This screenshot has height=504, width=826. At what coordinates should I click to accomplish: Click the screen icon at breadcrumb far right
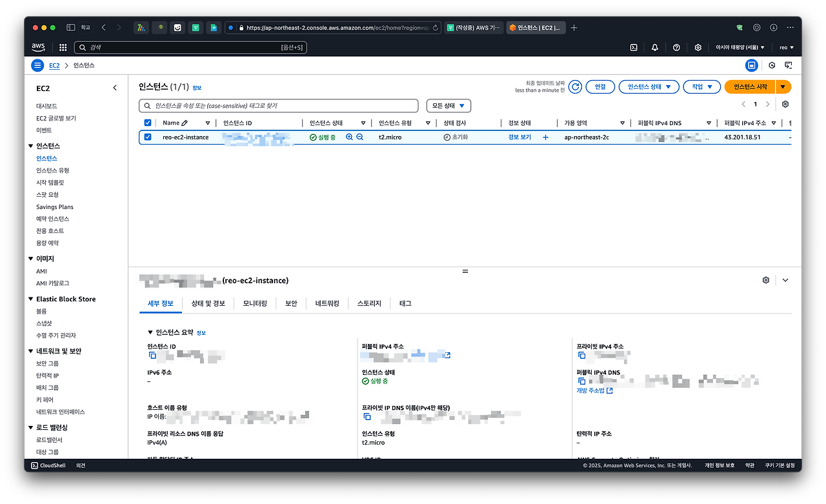tap(788, 65)
